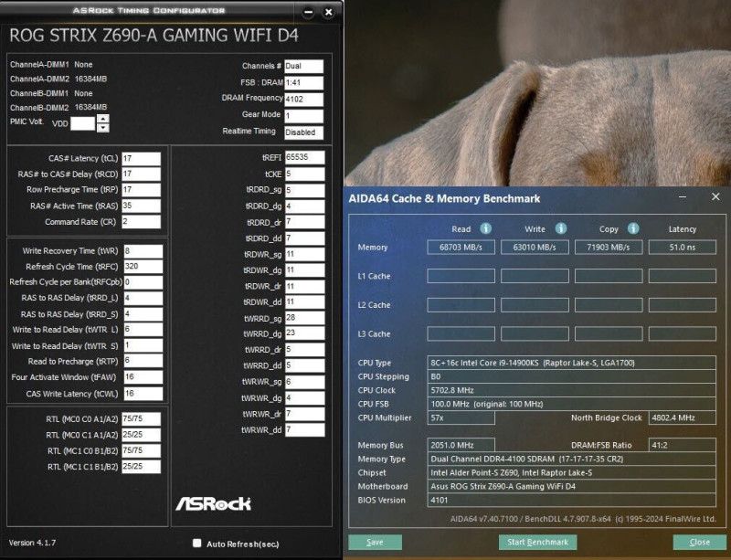Click the Memory Write result 63010 MB/s

535,248
